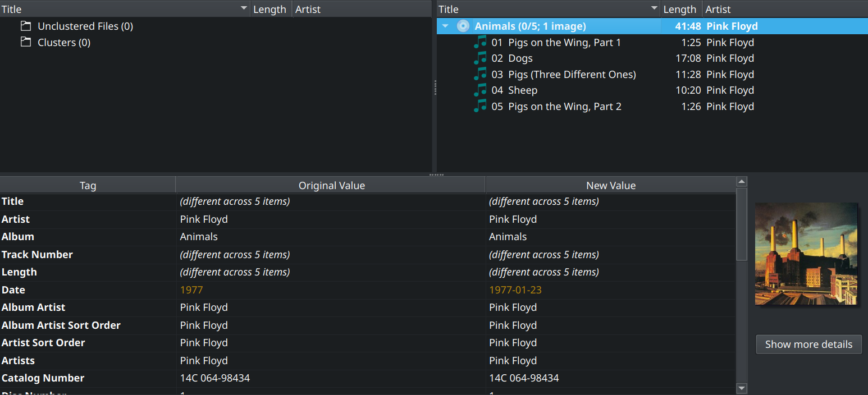
Task: Click Show more details button
Action: [808, 344]
